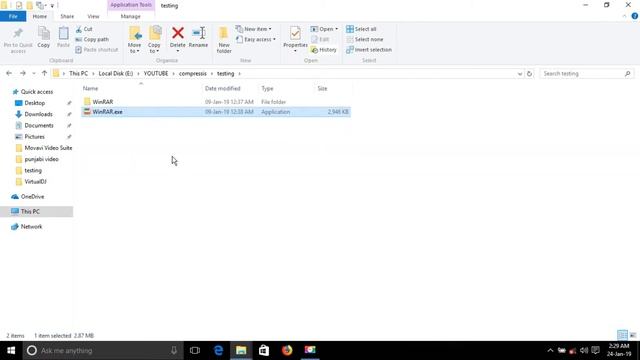Image resolution: width=640 pixels, height=360 pixels.
Task: Open the Copy to menu
Action: [154, 40]
